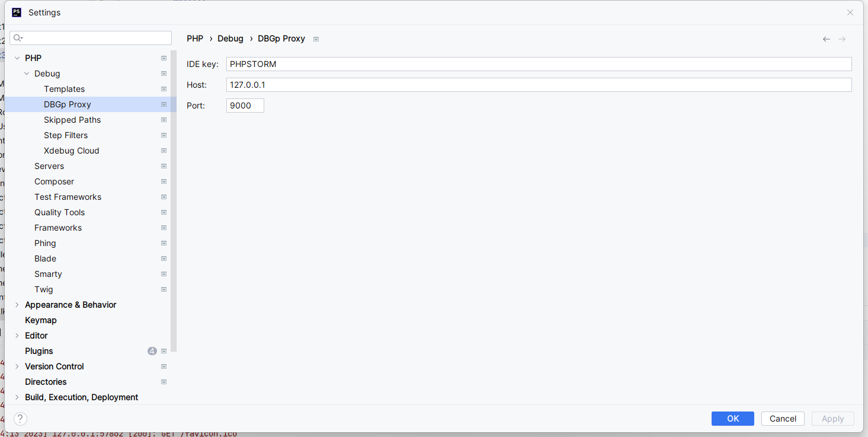Click the project settings icon next to Composer
868x437 pixels.
[x=164, y=181]
